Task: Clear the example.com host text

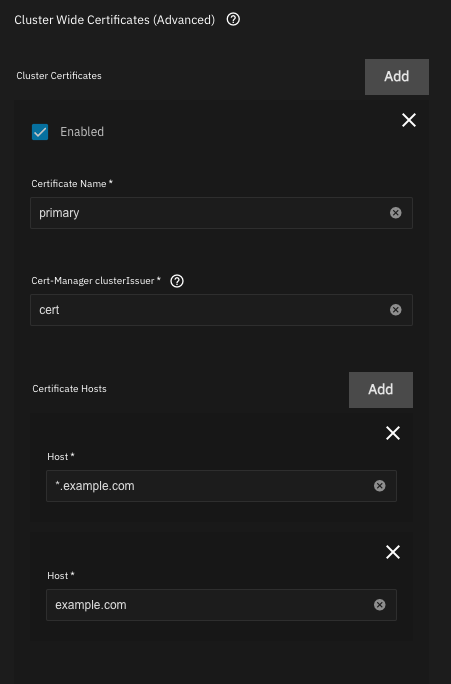Action: (380, 605)
